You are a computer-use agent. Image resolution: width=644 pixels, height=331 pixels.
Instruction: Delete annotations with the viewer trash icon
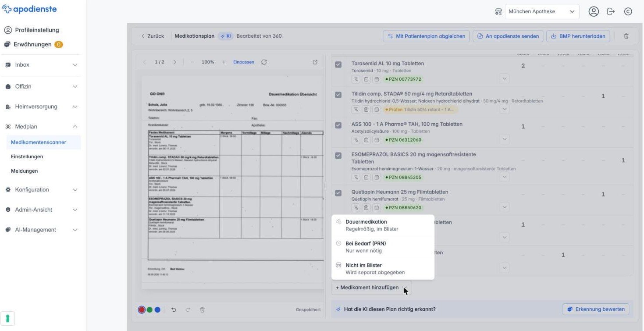pos(202,310)
